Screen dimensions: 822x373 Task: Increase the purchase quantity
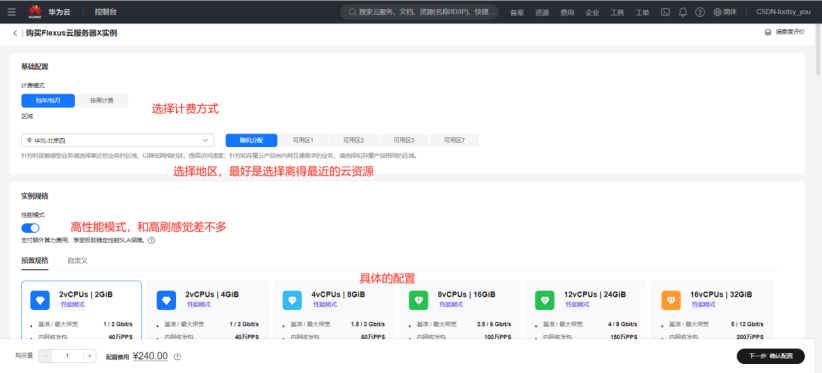coord(90,356)
